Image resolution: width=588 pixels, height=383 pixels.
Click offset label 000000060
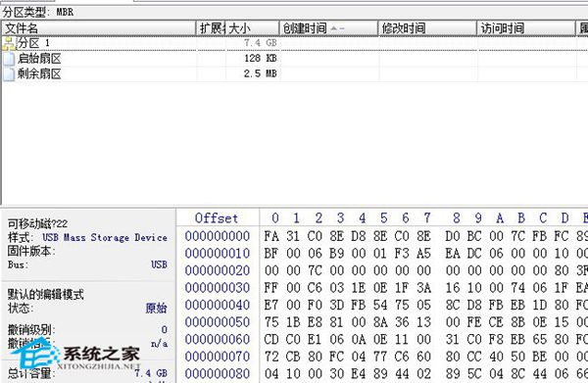coord(218,340)
